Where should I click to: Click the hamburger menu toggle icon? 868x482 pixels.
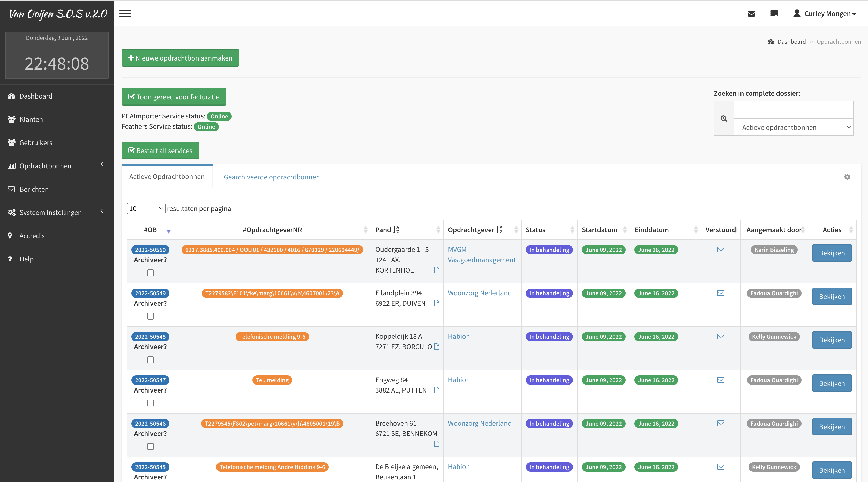[125, 13]
